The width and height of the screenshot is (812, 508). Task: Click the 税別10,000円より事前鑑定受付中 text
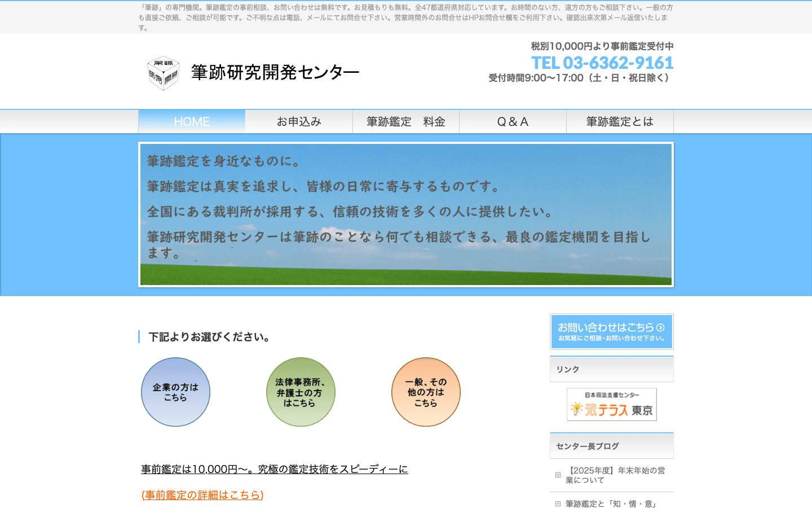(x=602, y=46)
